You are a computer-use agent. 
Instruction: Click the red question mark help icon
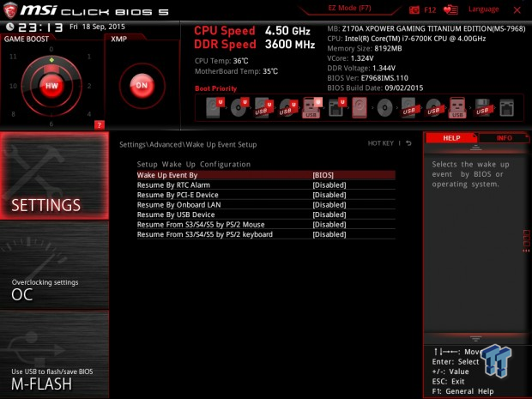click(x=100, y=125)
